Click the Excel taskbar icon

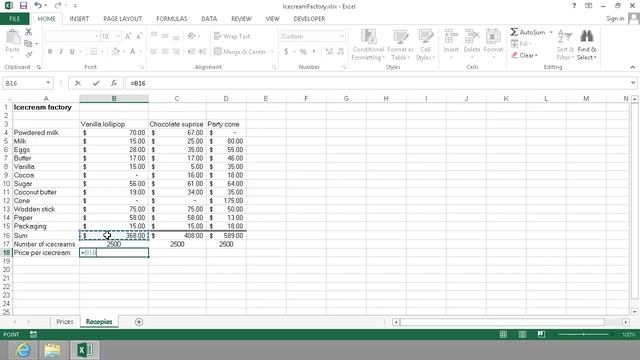pyautogui.click(x=84, y=350)
